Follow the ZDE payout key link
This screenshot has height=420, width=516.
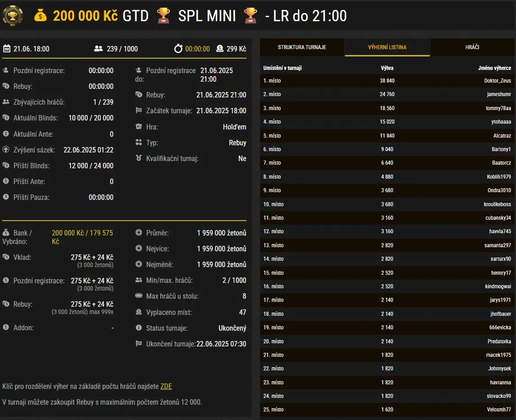166,387
